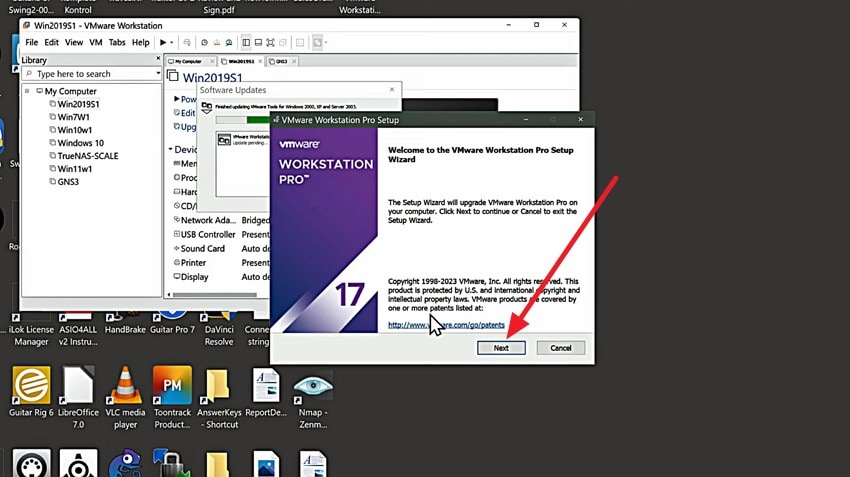Click the Send Ctrl+Alt+Del toolbar icon
Screen dimensions: 850x477
tap(187, 42)
